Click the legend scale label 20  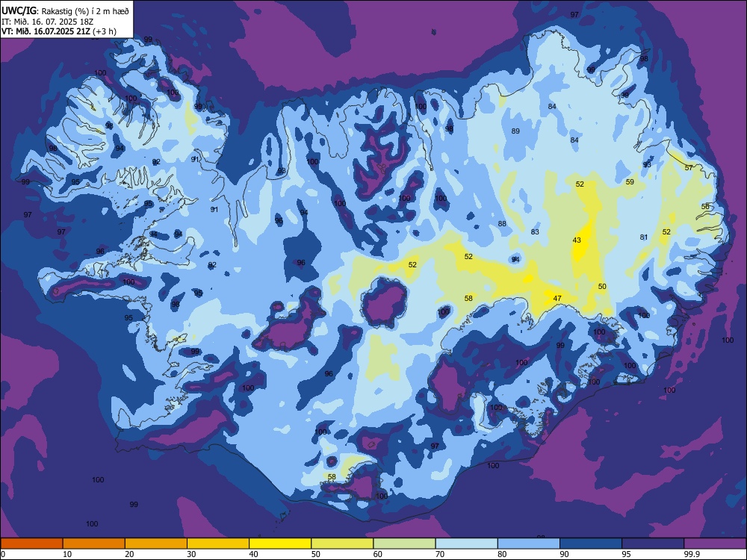[129, 554]
